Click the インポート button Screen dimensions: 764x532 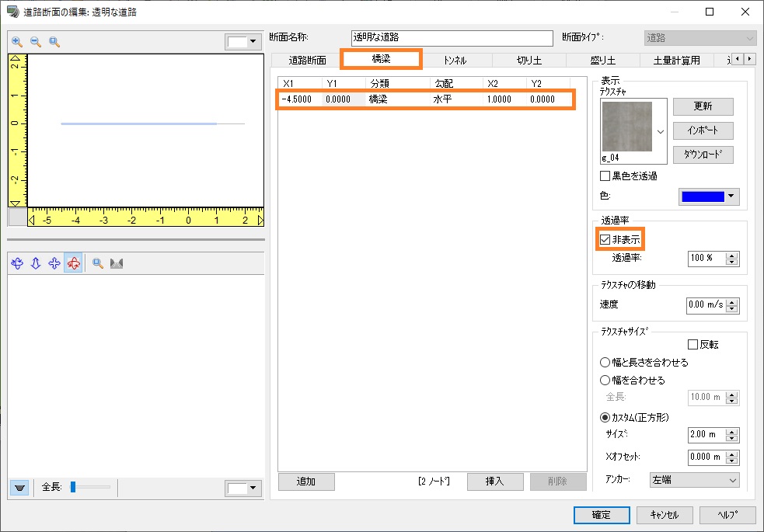point(703,130)
